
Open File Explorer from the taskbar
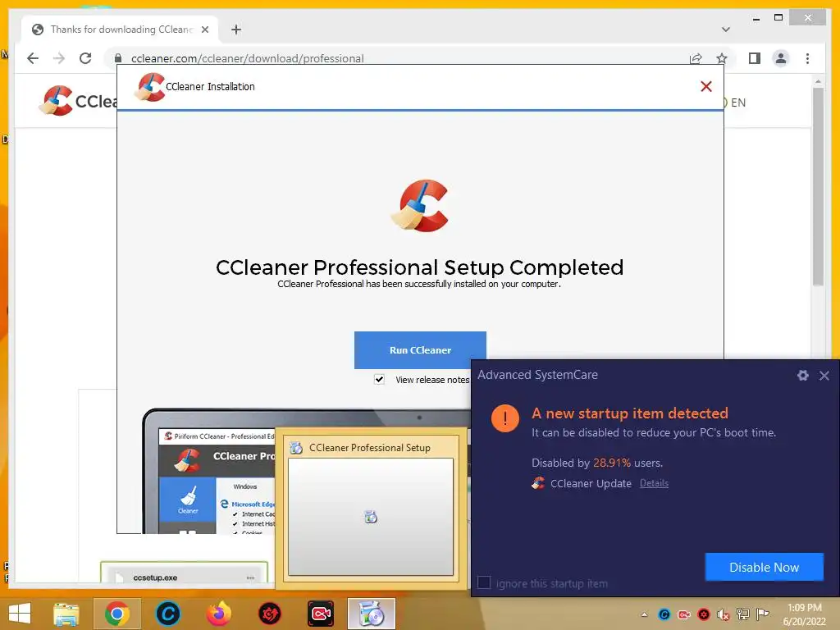66,614
